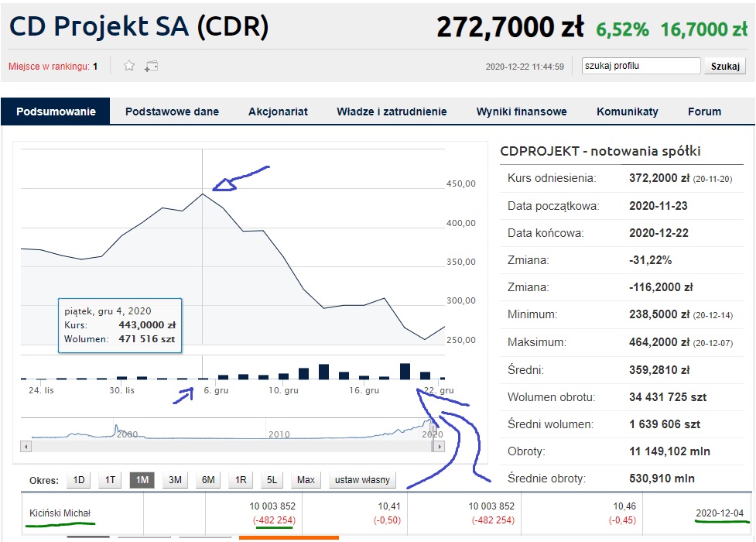Go to Władze i zatrudnienie tab
The width and height of the screenshot is (756, 542).
click(392, 111)
